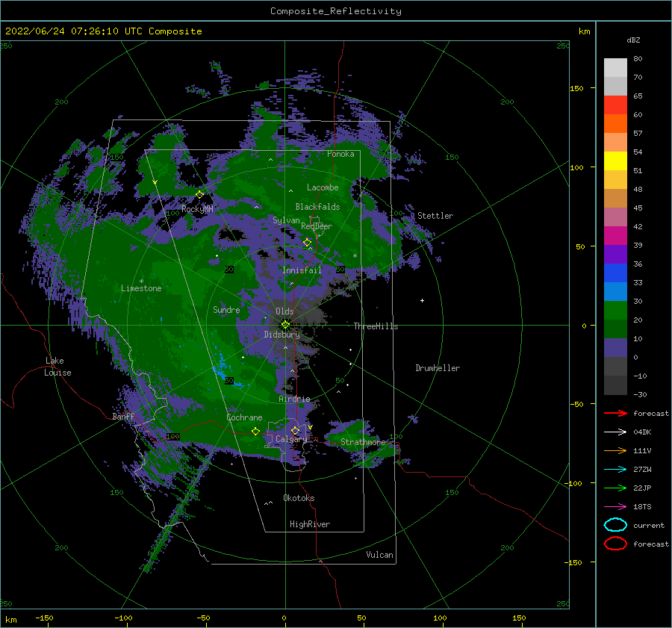Image resolution: width=672 pixels, height=628 pixels.
Task: Select the yellow diamond marker below Cochrane
Action: 255,432
